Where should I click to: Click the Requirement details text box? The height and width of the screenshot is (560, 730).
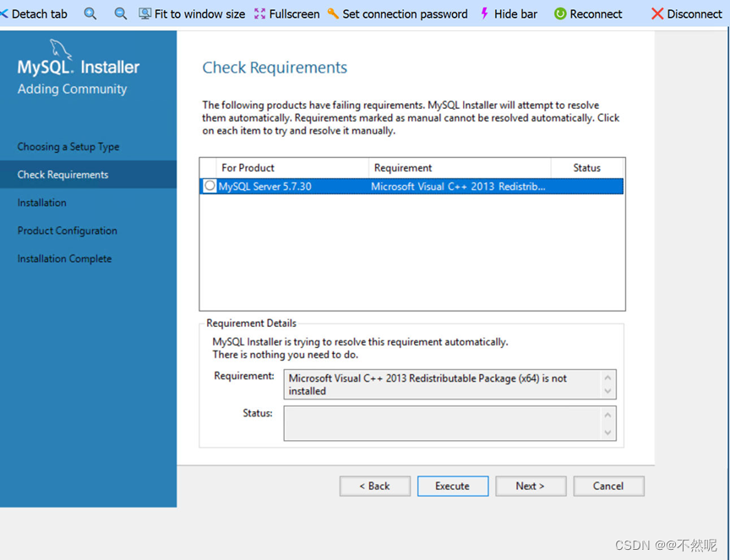pos(449,384)
